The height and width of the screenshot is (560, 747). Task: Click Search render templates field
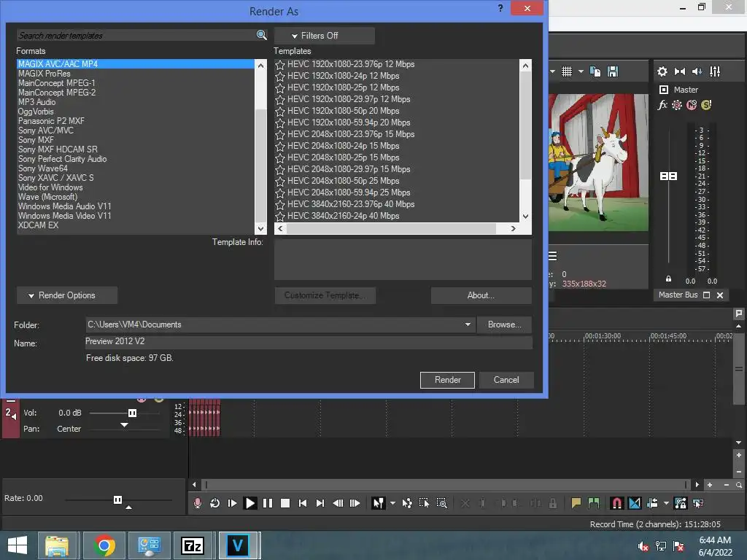[136, 35]
